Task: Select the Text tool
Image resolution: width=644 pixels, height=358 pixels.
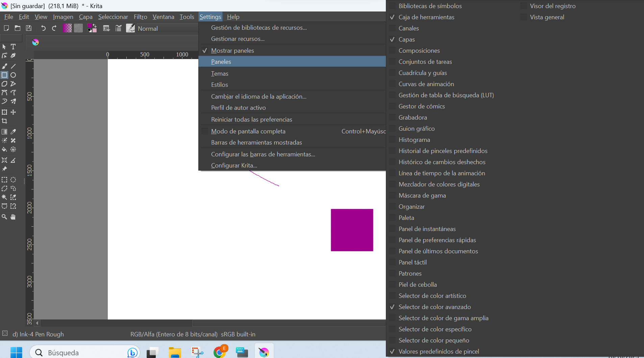Action: [13, 47]
